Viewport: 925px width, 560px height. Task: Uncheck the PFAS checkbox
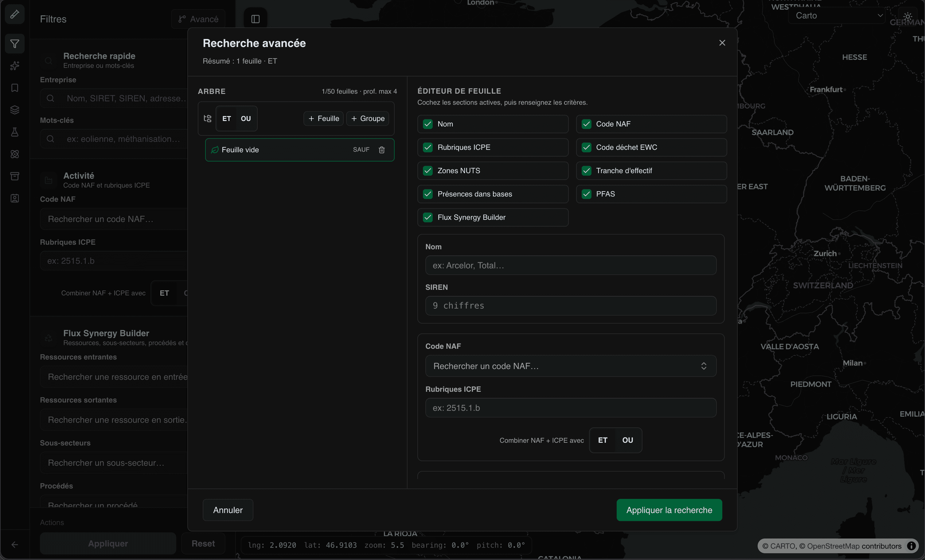pyautogui.click(x=586, y=194)
